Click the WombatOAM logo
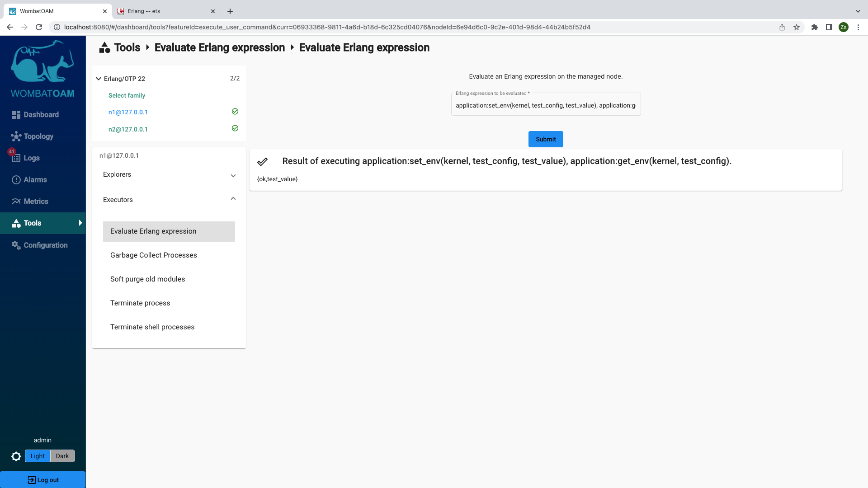The width and height of the screenshot is (868, 488). click(42, 69)
